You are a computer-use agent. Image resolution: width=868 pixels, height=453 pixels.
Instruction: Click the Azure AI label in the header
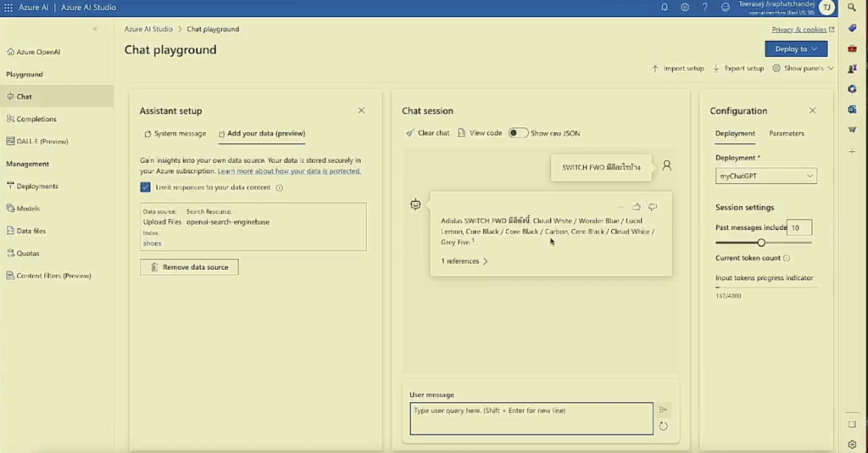point(34,7)
